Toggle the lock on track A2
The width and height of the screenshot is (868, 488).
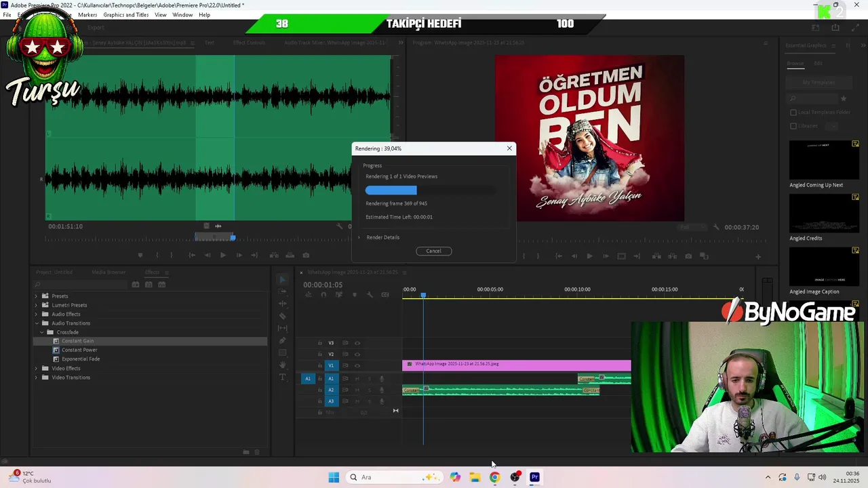320,390
